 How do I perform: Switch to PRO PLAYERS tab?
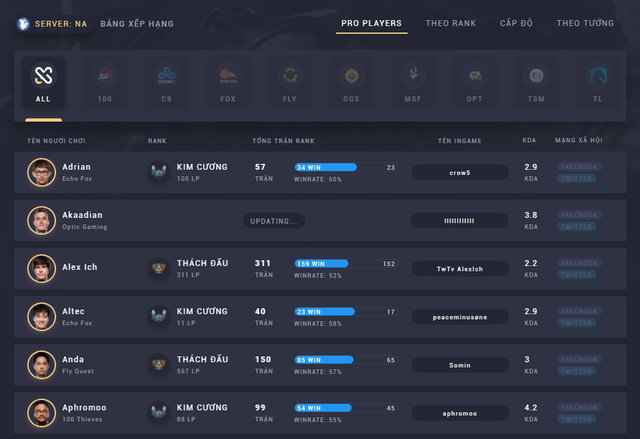click(371, 23)
